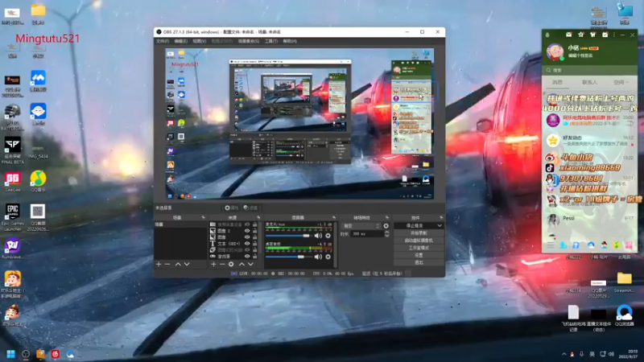Open the transition properties gear beside 渐变

click(x=386, y=226)
